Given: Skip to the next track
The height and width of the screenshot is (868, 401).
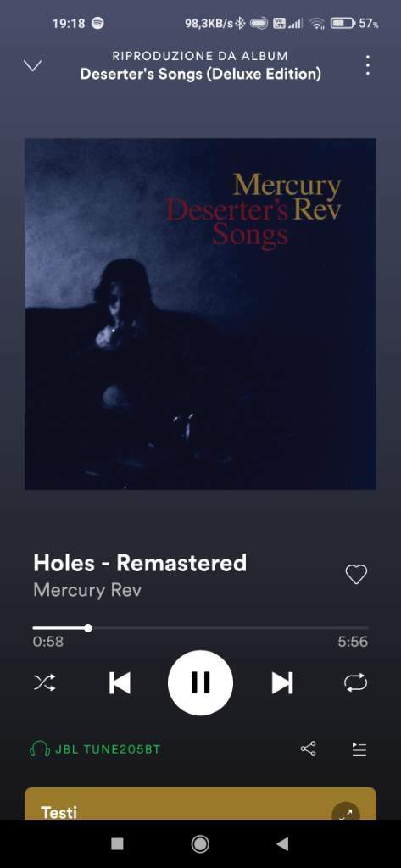Looking at the screenshot, I should point(282,682).
